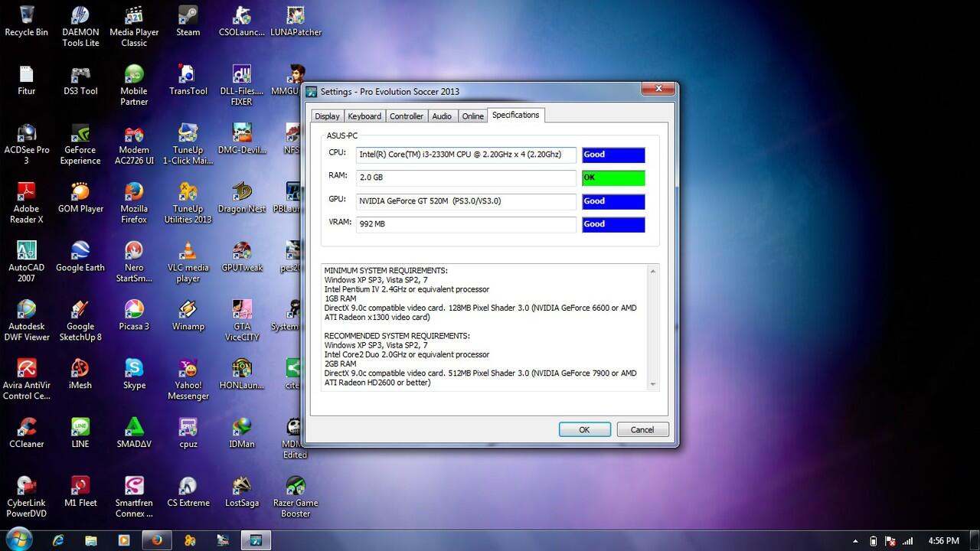Select the Avira AntiVir Control Center icon
The height and width of the screenshot is (551, 980).
27,380
